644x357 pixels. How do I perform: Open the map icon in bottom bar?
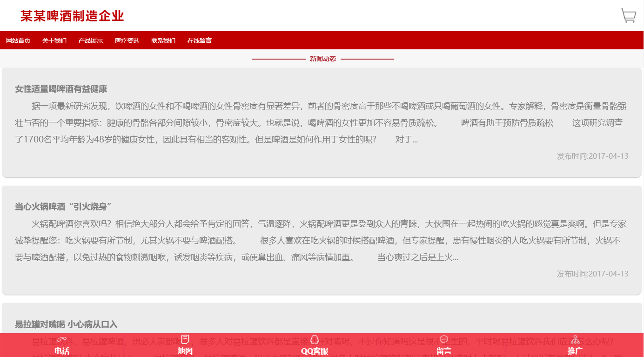point(185,339)
